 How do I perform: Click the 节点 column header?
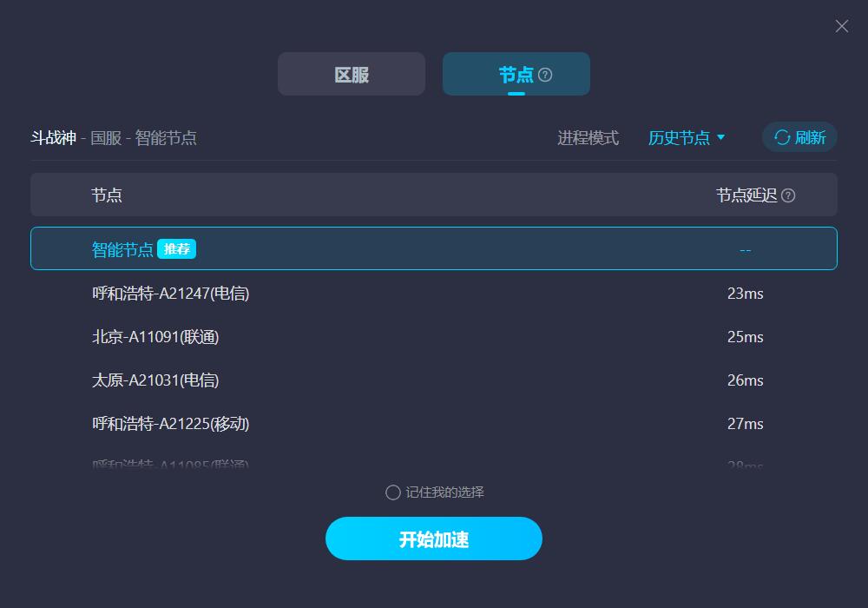click(107, 195)
